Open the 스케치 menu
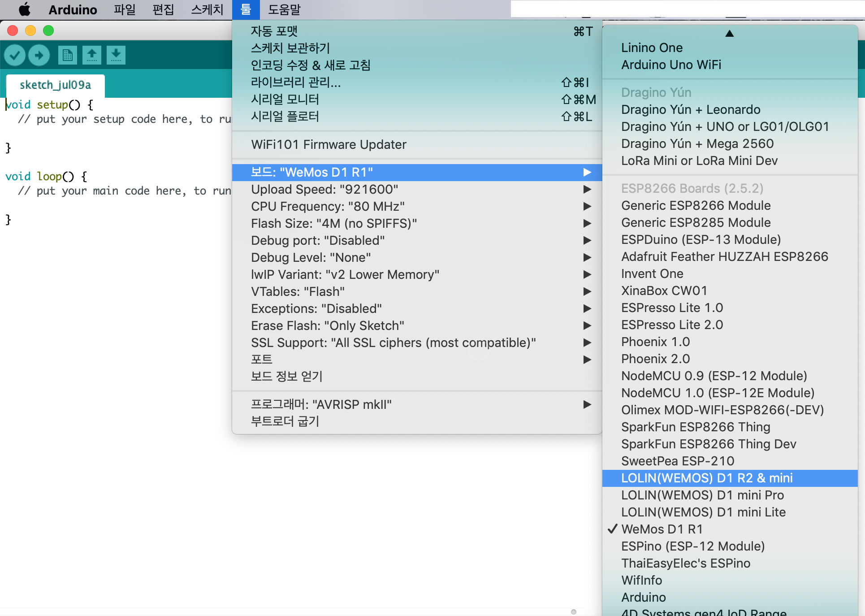Image resolution: width=865 pixels, height=616 pixels. tap(207, 9)
